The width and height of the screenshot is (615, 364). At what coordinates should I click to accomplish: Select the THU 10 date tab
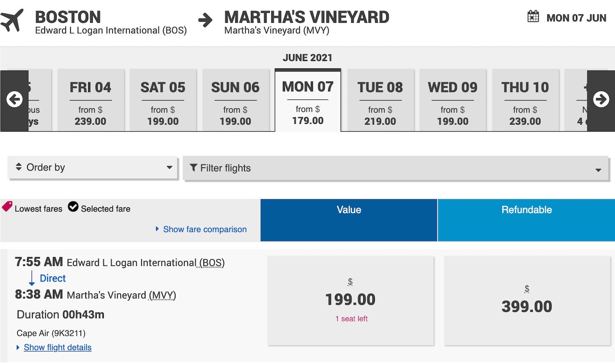coord(525,101)
